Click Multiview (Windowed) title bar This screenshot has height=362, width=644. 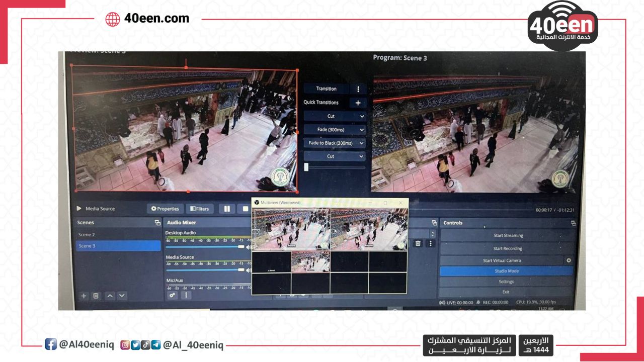click(330, 202)
